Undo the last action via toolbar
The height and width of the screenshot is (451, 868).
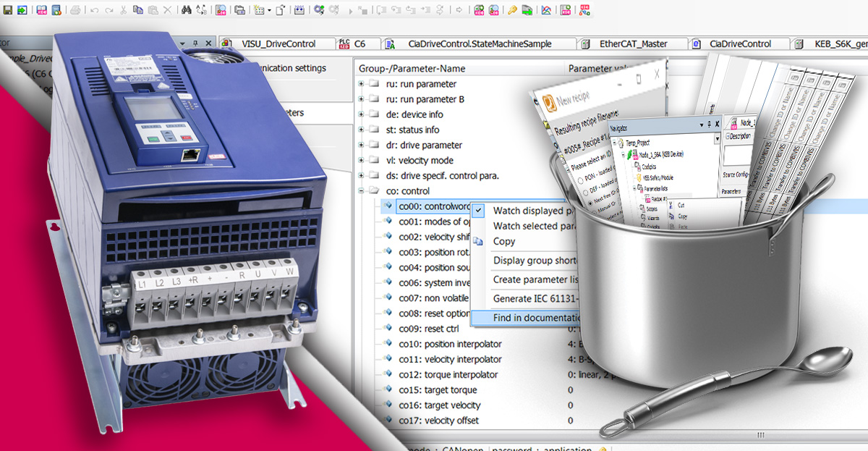coord(94,10)
